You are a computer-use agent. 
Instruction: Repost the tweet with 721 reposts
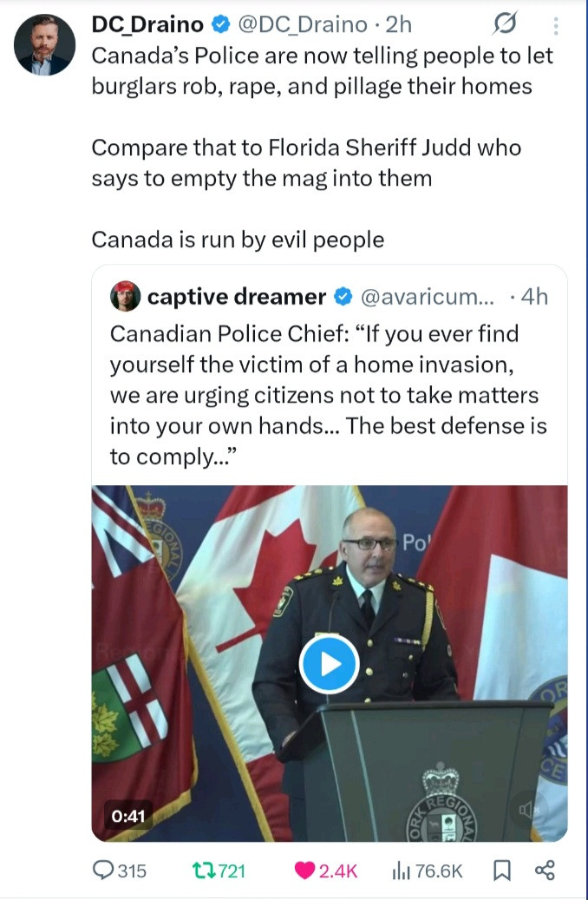[x=202, y=870]
